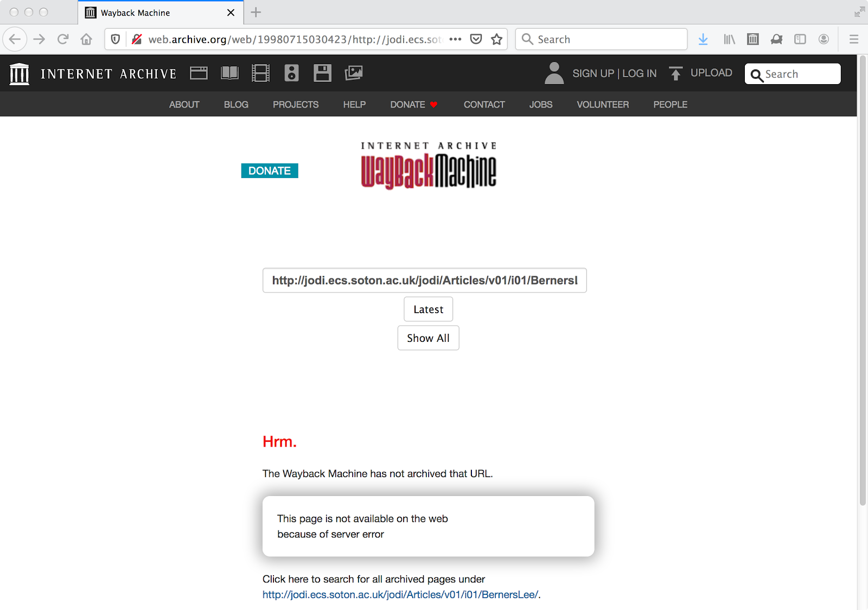Click UPLOAD text link

click(711, 73)
